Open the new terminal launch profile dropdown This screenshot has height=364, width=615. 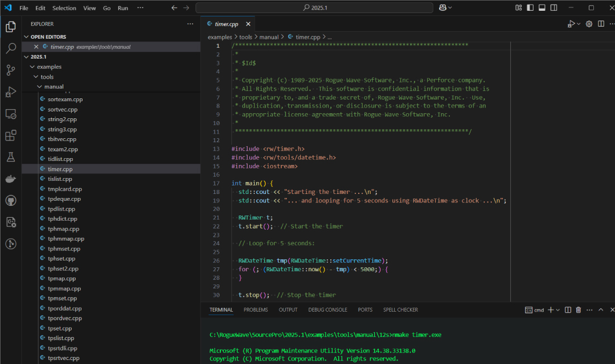(557, 310)
